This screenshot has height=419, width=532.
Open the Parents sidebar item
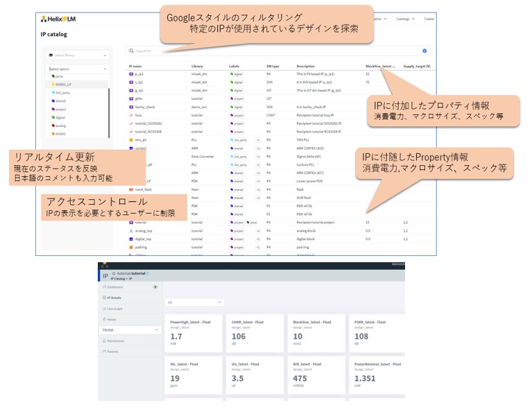pyautogui.click(x=130, y=352)
